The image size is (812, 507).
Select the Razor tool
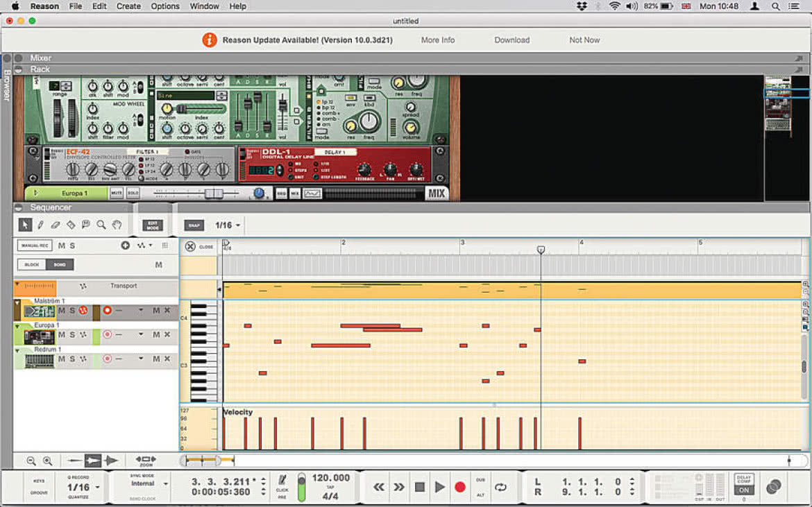[x=71, y=225]
